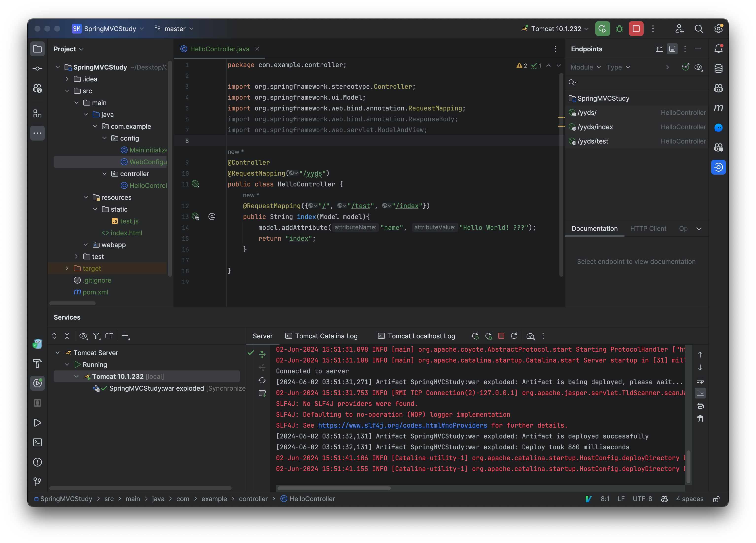This screenshot has height=543, width=756.
Task: Click the console horizontal scrollbar
Action: point(334,488)
